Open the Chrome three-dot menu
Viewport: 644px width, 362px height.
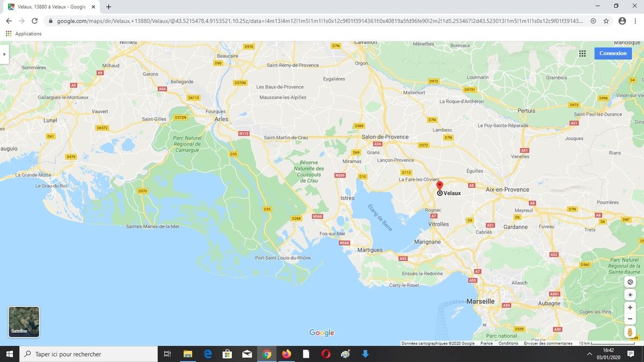[635, 21]
